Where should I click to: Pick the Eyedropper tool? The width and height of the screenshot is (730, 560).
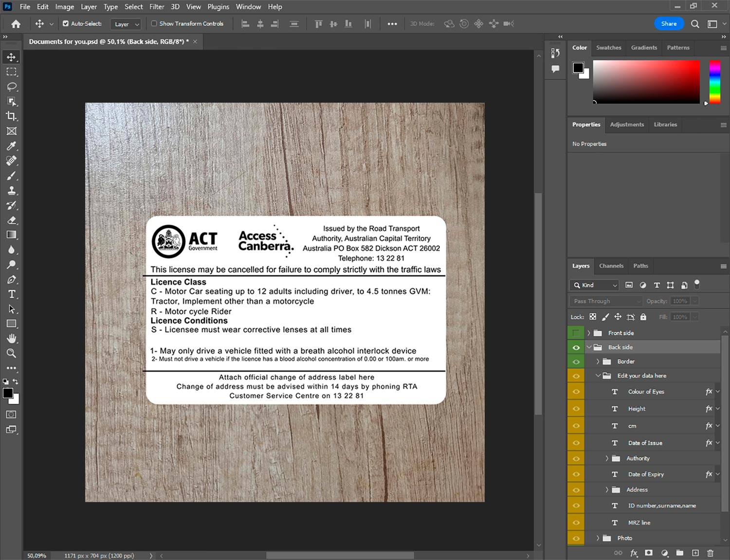[11, 146]
